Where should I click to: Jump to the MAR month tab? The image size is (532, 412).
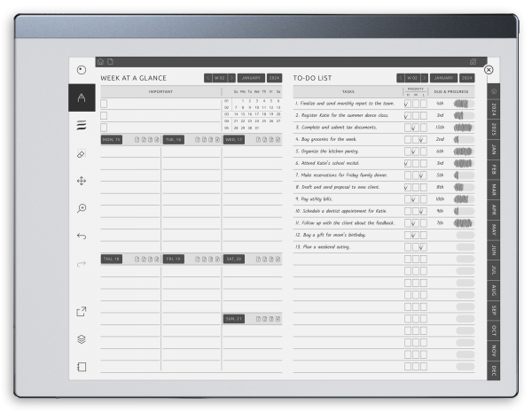tap(494, 190)
